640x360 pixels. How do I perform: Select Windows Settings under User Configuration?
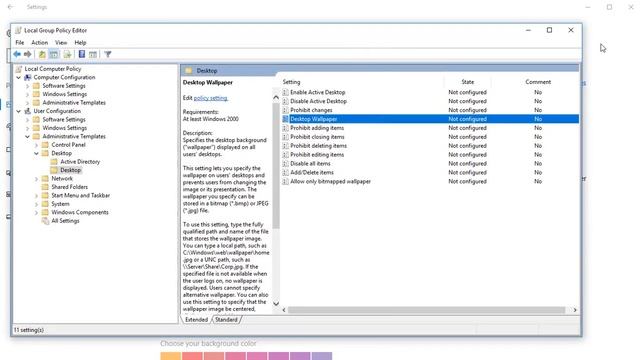(64, 128)
